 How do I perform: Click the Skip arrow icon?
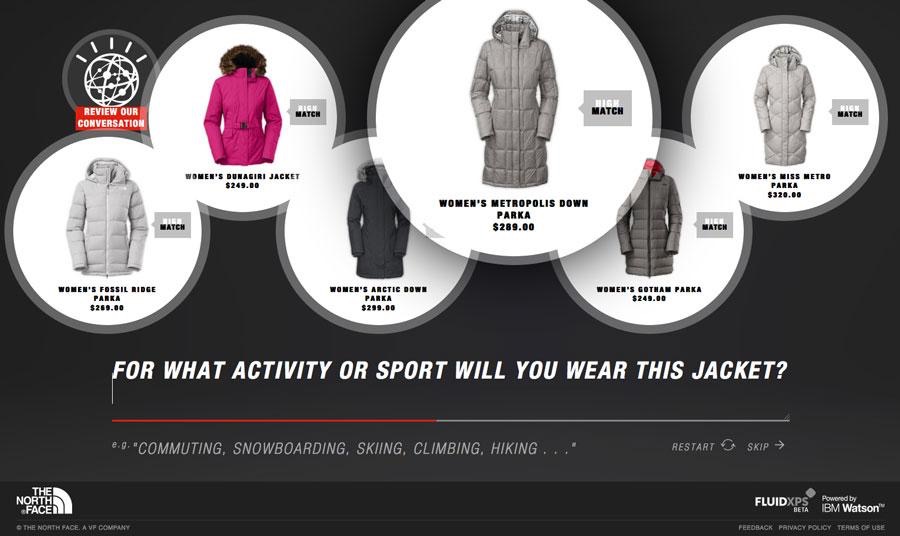[779, 445]
